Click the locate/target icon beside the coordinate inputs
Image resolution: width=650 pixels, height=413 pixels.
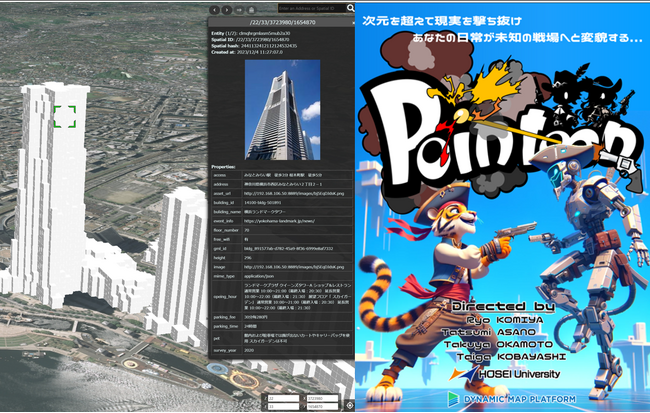[x=349, y=405]
